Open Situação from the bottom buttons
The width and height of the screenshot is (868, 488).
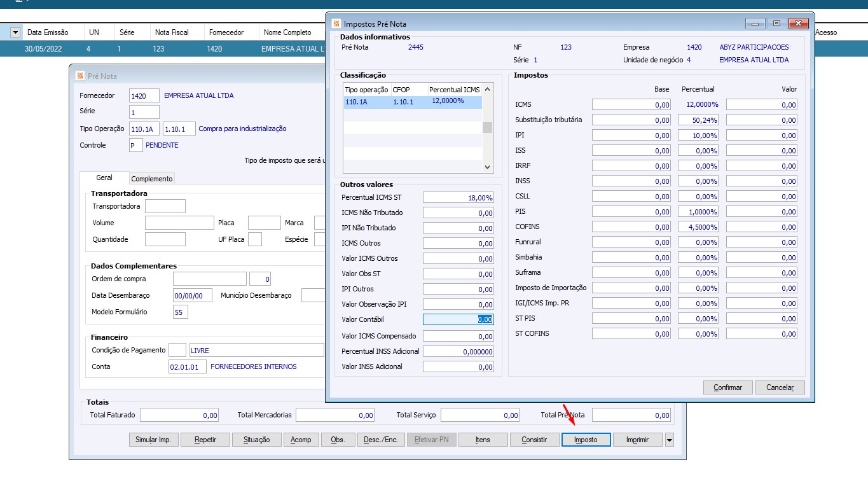(257, 440)
